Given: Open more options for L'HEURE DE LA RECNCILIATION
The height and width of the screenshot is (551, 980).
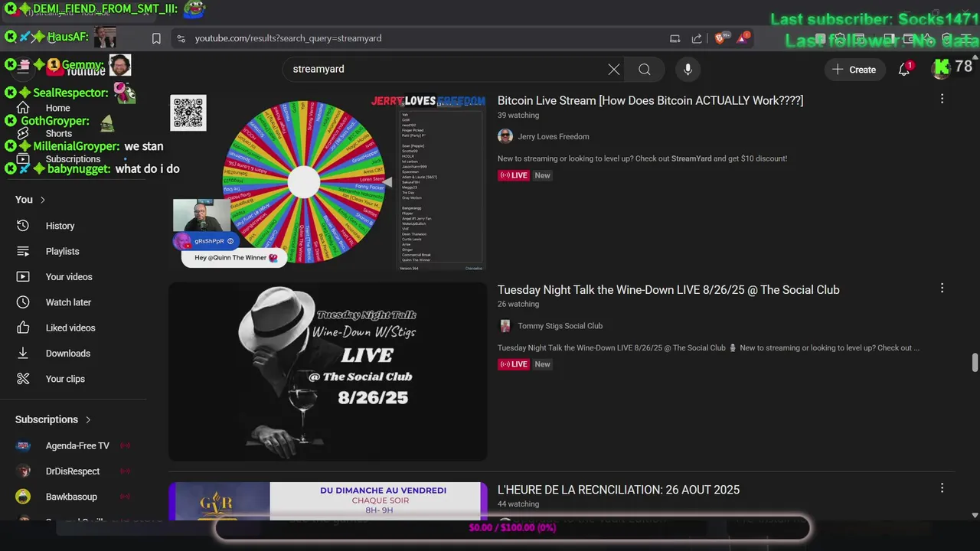Looking at the screenshot, I should 942,488.
